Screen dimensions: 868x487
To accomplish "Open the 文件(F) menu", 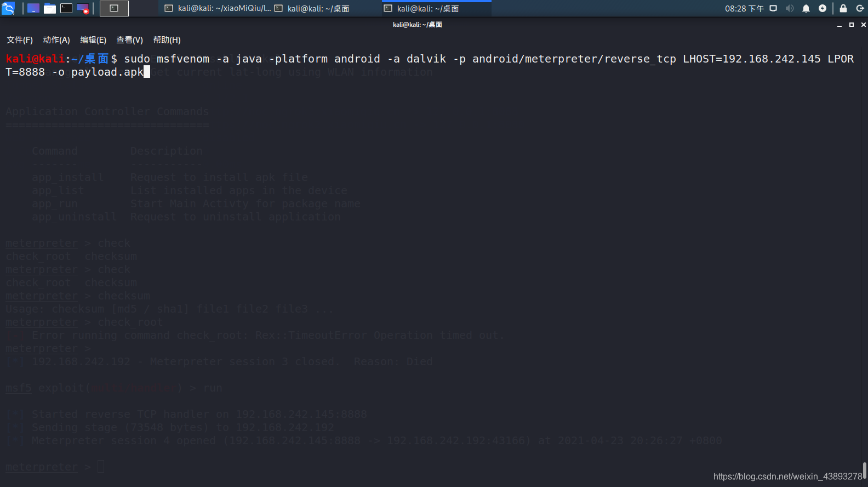I will coord(20,40).
